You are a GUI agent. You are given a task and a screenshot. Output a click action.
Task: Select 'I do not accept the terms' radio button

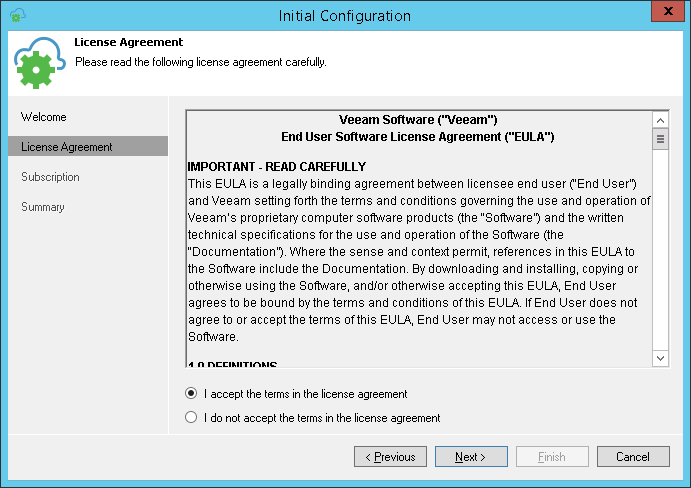tap(191, 417)
